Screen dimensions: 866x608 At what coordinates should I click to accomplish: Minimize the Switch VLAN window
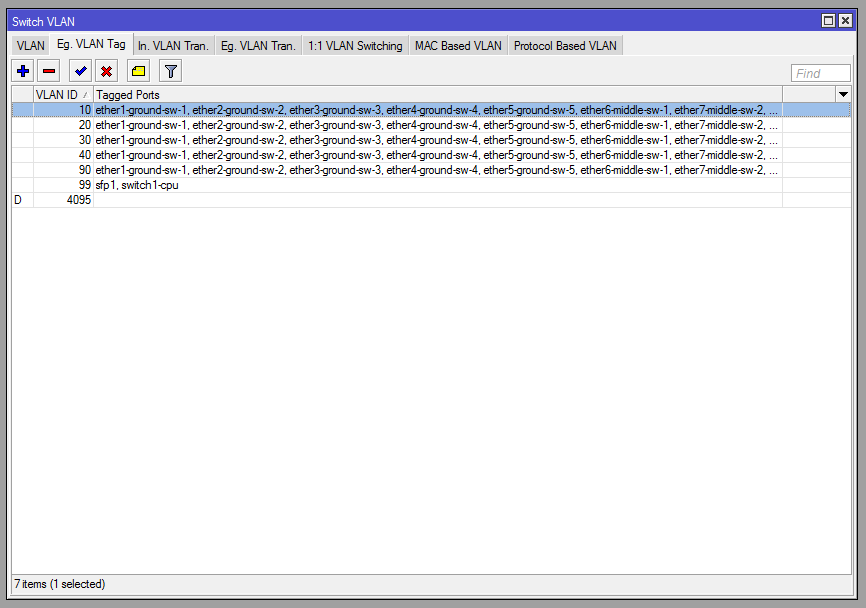click(x=828, y=20)
